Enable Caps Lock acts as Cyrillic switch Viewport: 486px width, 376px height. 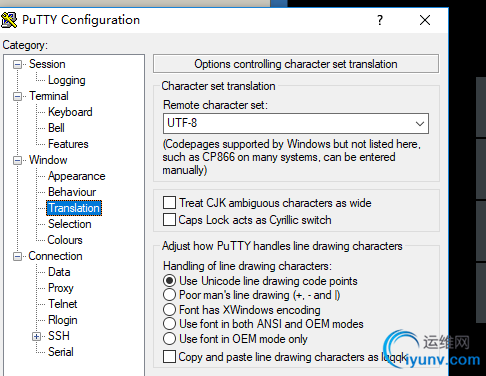(x=169, y=220)
